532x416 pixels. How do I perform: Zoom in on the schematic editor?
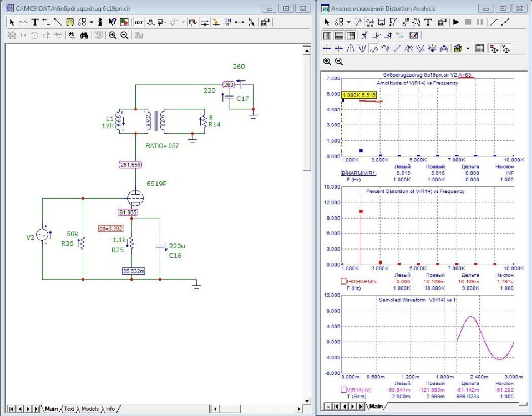[x=113, y=35]
